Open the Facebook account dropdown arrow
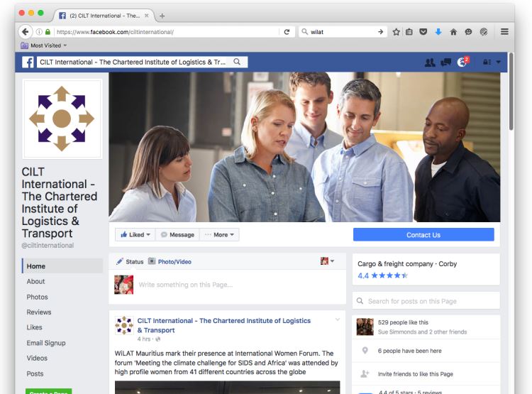532x394 pixels. click(499, 62)
